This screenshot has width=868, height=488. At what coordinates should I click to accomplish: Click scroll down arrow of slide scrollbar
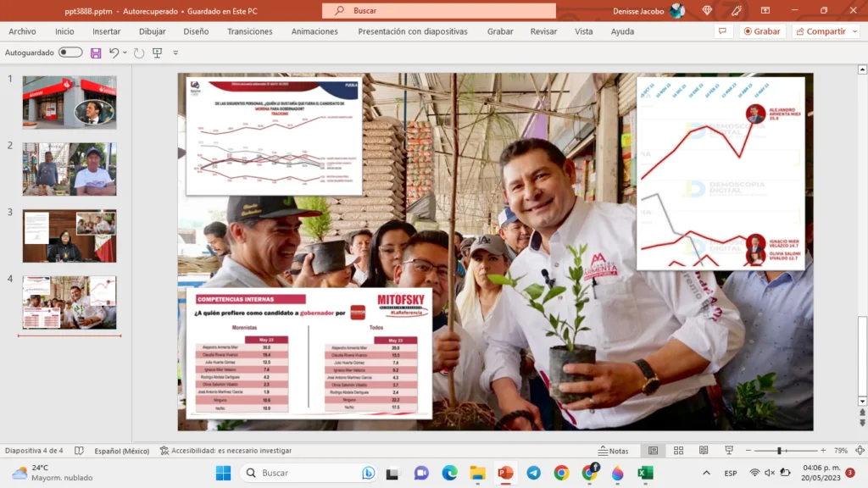[x=862, y=401]
